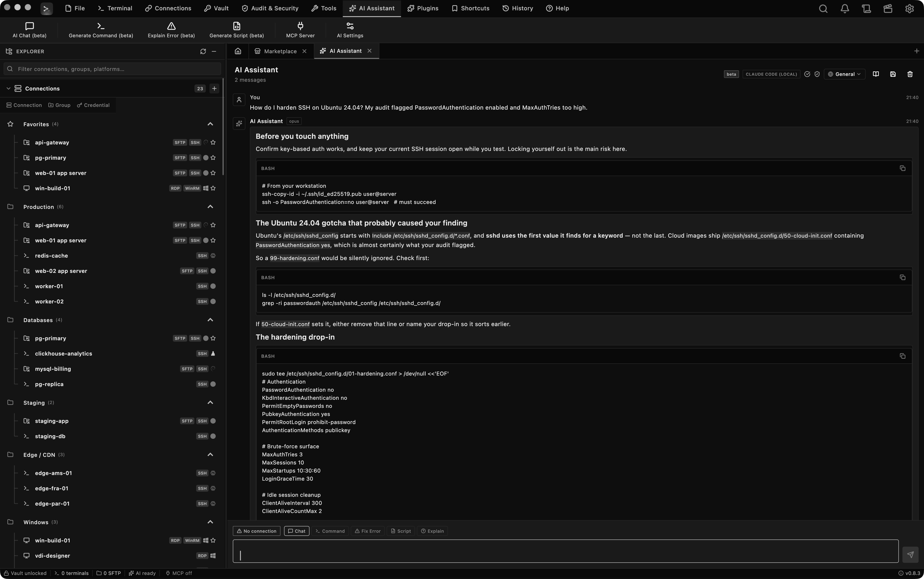This screenshot has height=579, width=924.
Task: Focus the chat message input box
Action: (x=565, y=551)
